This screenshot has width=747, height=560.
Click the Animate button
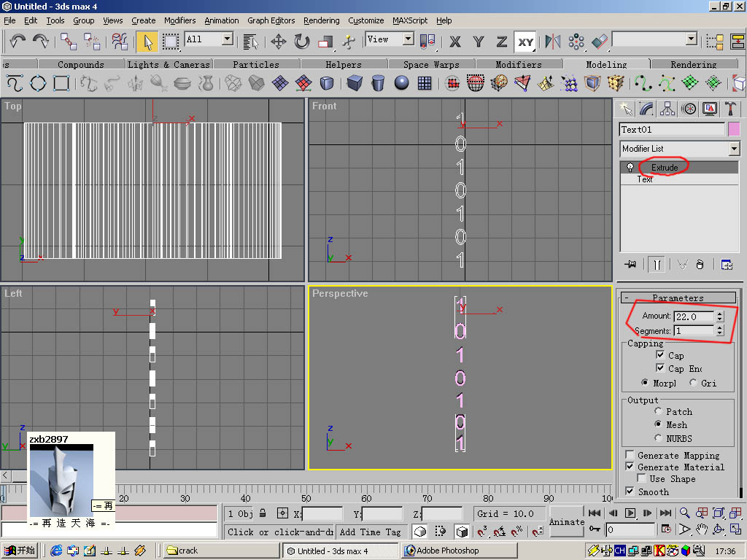point(566,522)
